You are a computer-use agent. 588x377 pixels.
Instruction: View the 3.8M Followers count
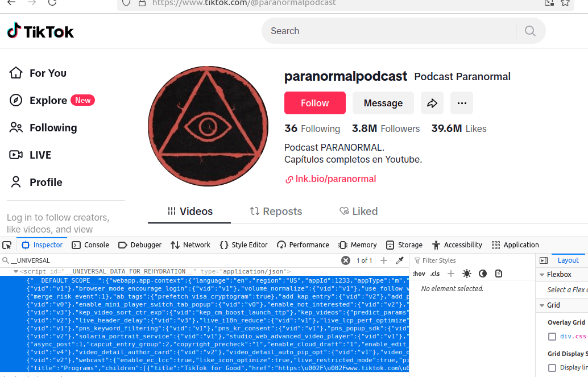[386, 129]
